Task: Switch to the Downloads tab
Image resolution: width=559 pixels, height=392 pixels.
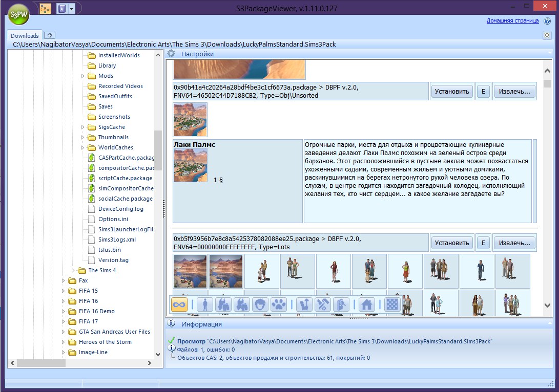Action: pos(25,36)
